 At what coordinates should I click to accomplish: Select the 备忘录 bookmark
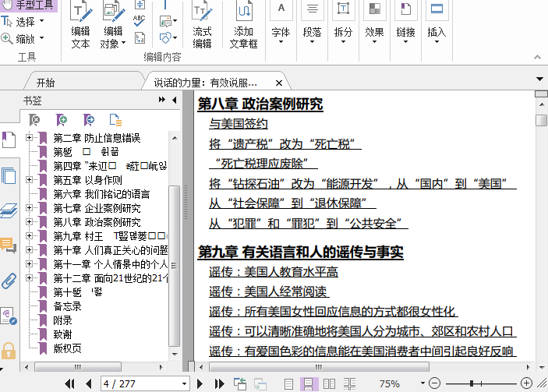point(68,306)
